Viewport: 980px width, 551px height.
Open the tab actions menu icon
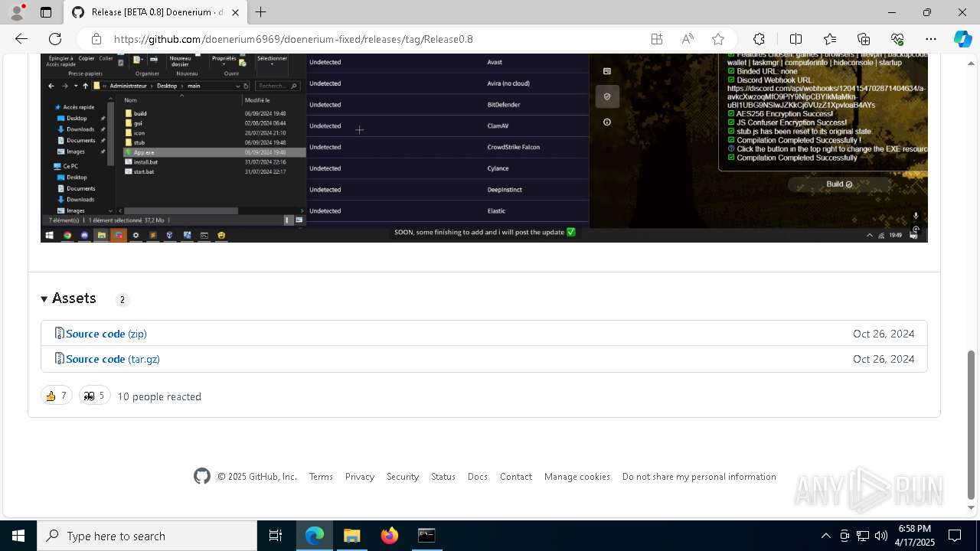(x=46, y=12)
